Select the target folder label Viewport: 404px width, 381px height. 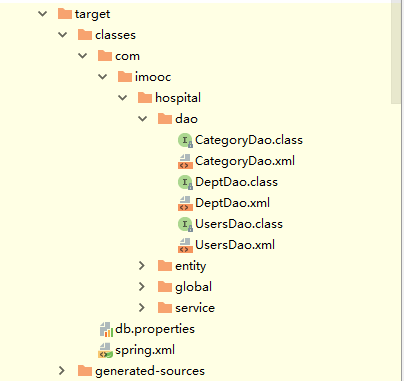point(92,14)
